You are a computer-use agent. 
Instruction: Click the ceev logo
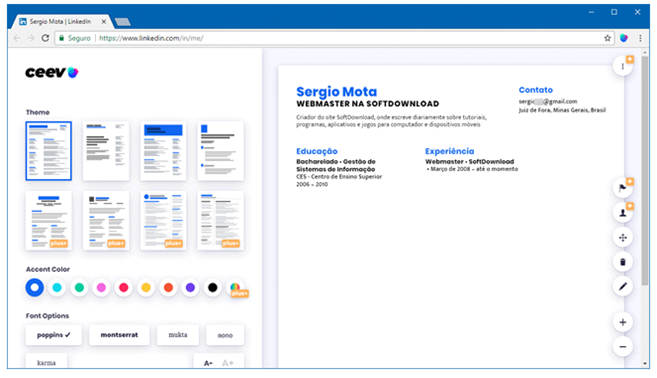(x=52, y=72)
